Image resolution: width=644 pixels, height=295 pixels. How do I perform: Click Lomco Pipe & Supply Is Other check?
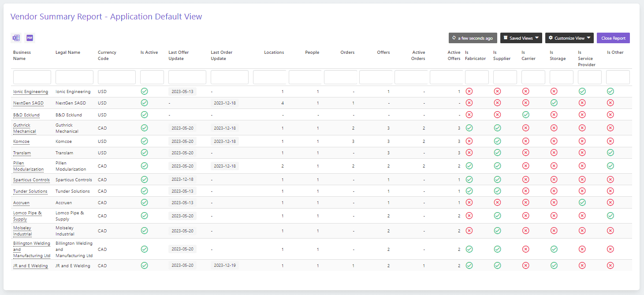[610, 216]
